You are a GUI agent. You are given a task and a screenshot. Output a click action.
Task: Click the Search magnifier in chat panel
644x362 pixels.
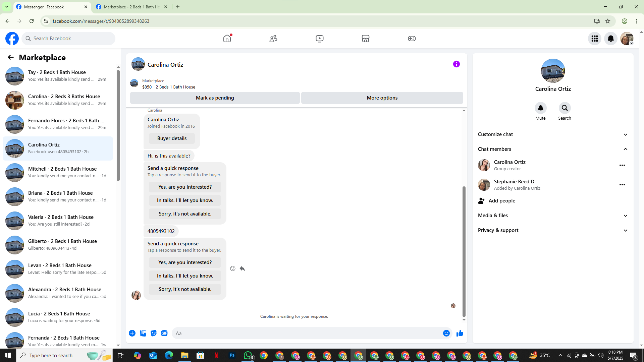565,108
